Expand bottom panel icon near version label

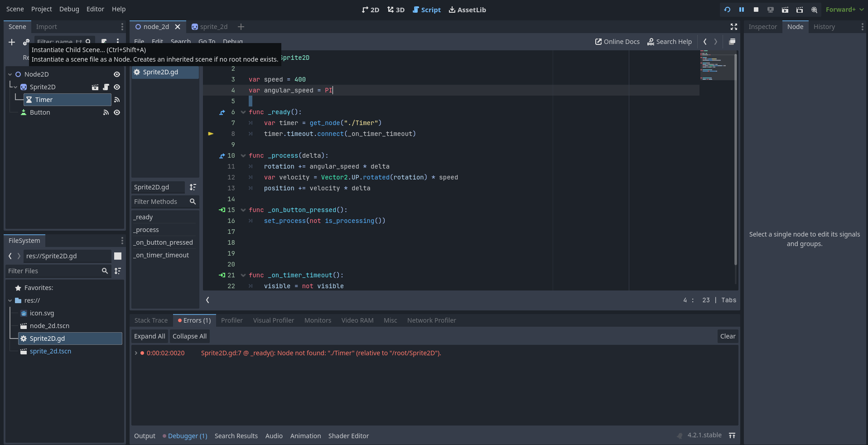tap(732, 435)
